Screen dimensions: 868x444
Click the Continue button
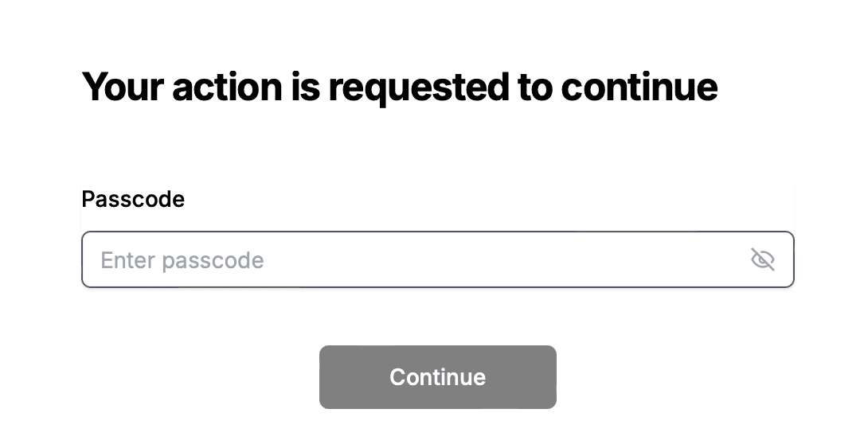437,377
